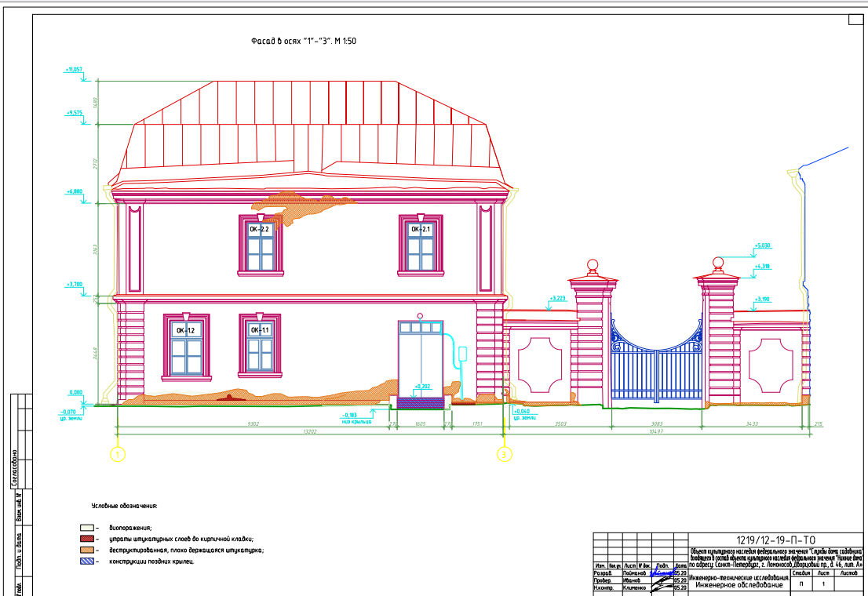This screenshot has height=596, width=868.
Task: Select the legend text "конструкции поздних крылец"
Action: click(x=151, y=561)
